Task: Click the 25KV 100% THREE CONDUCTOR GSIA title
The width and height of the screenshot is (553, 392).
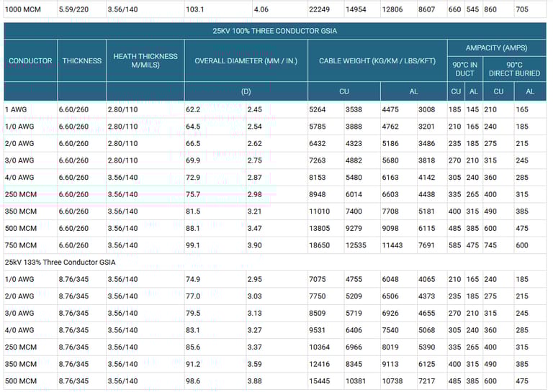Action: [274, 31]
